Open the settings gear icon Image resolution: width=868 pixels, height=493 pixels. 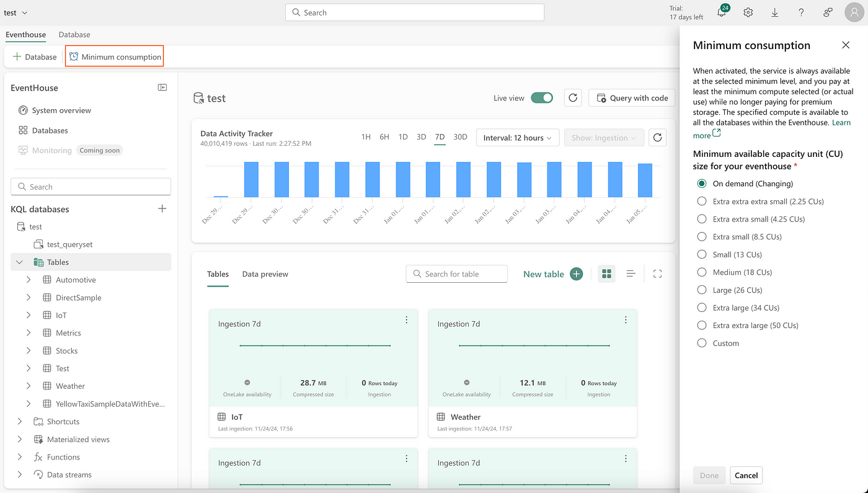(x=748, y=12)
